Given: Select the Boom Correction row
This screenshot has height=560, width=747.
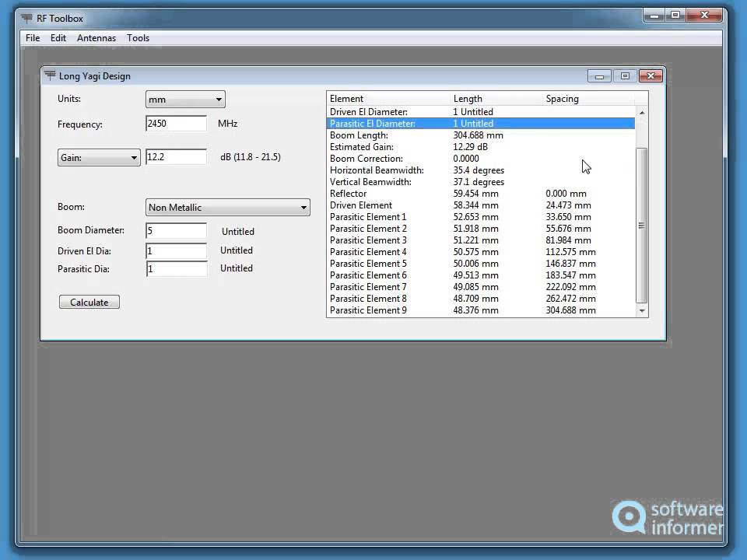Looking at the screenshot, I should 481,159.
